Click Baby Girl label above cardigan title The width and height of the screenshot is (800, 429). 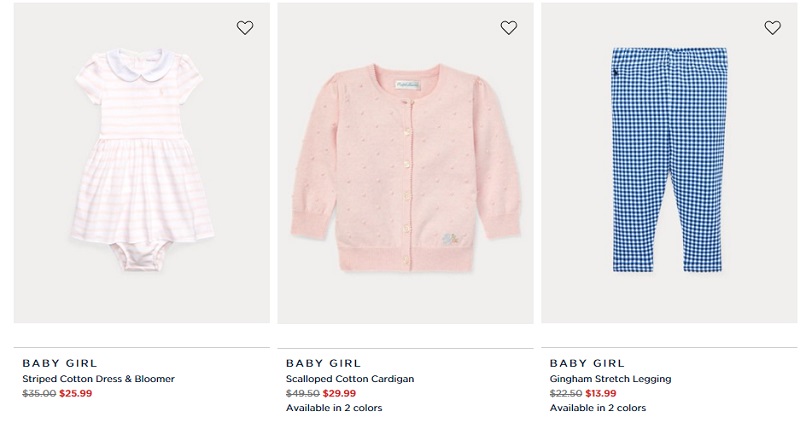tap(323, 363)
